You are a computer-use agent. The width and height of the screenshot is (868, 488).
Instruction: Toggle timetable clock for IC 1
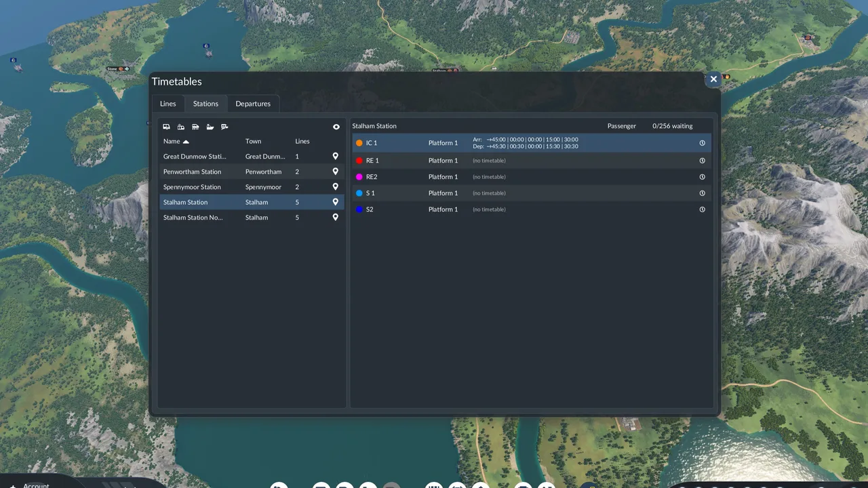point(702,143)
